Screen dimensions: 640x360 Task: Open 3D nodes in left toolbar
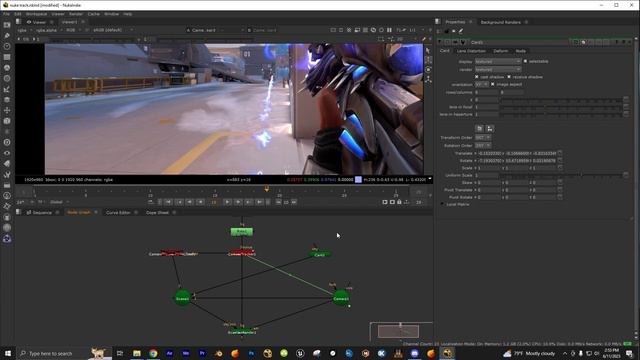[x=7, y=121]
